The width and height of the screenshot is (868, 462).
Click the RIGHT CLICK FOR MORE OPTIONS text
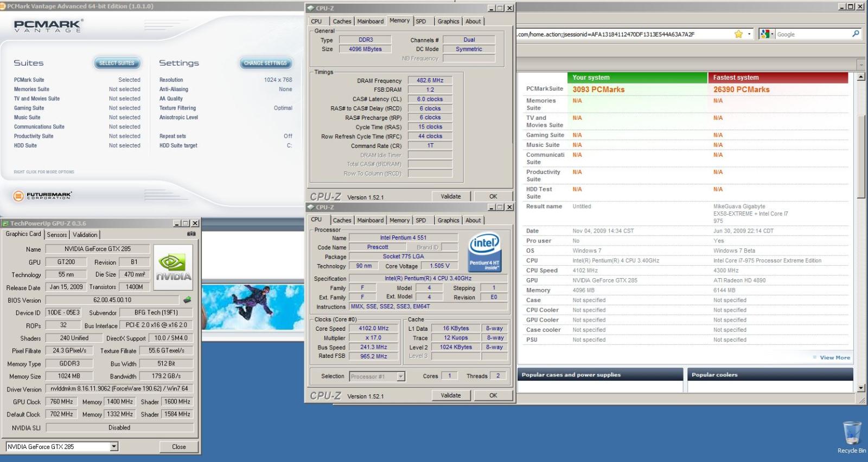44,172
